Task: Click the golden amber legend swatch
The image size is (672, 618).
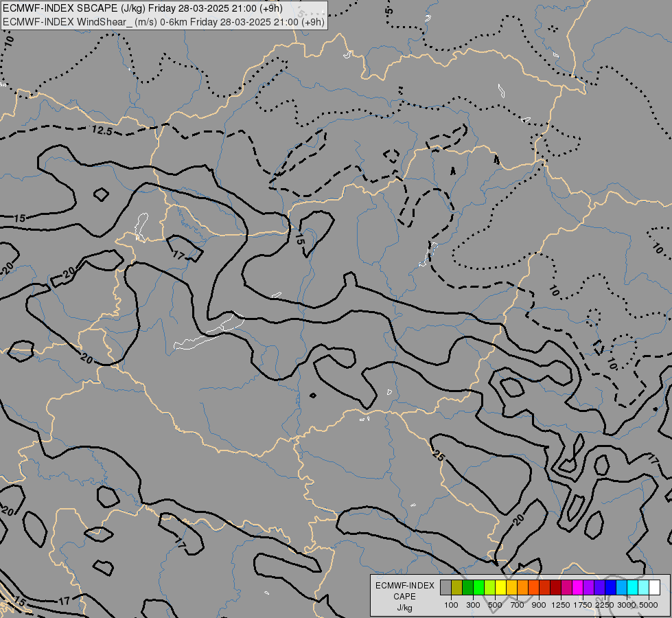Action: tap(511, 587)
